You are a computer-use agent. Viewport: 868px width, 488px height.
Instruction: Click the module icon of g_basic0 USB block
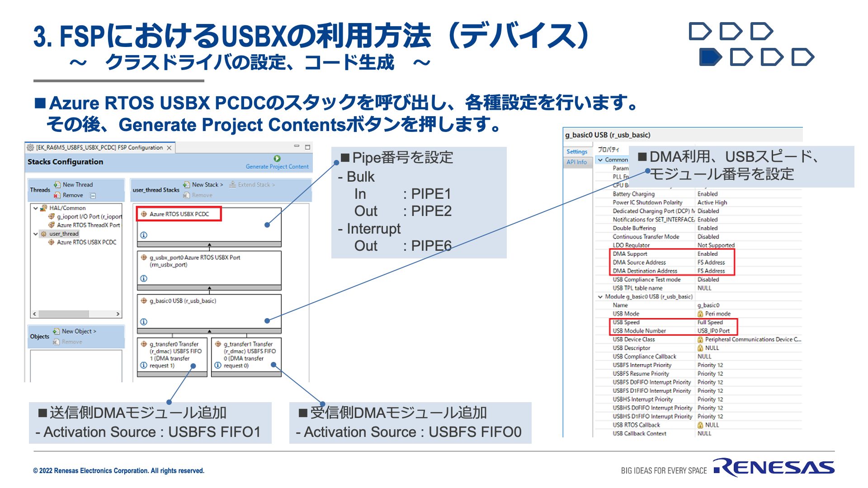pos(144,301)
